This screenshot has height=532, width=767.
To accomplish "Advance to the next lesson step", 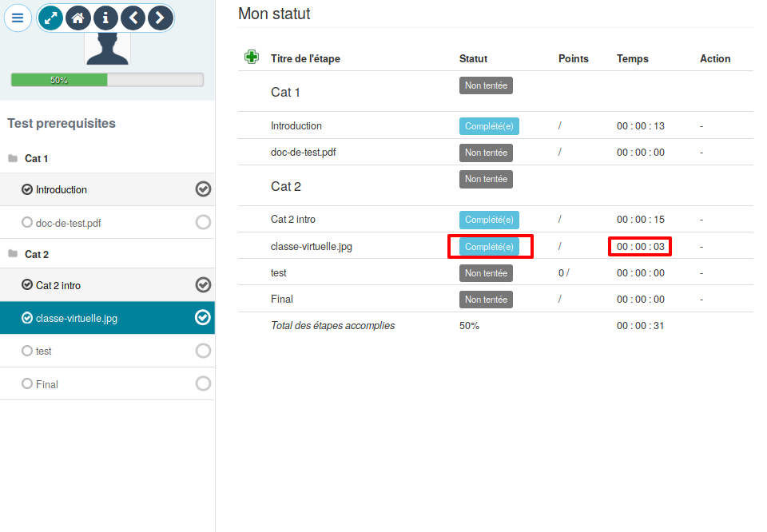I will point(160,18).
